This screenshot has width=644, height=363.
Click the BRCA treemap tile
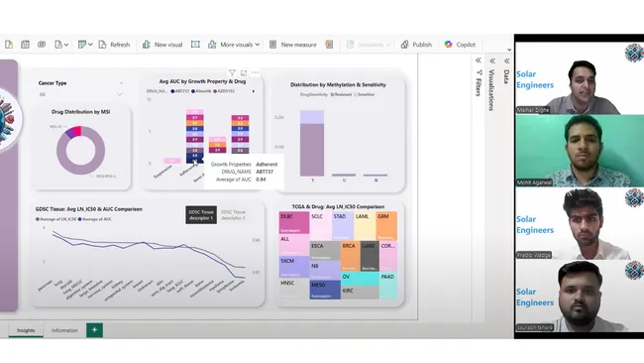tap(351, 256)
